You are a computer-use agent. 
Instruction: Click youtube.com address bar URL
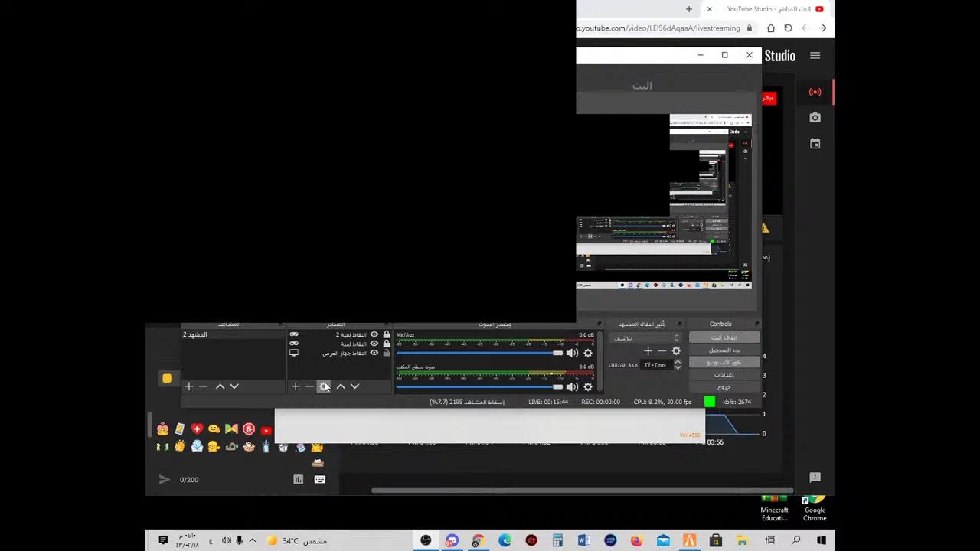coord(658,28)
